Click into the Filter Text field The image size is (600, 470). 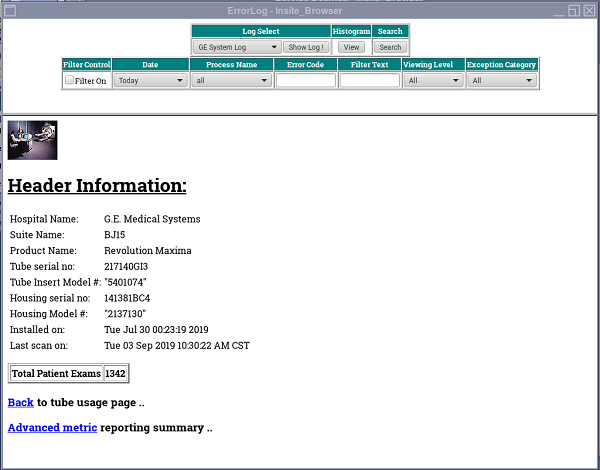pos(369,81)
